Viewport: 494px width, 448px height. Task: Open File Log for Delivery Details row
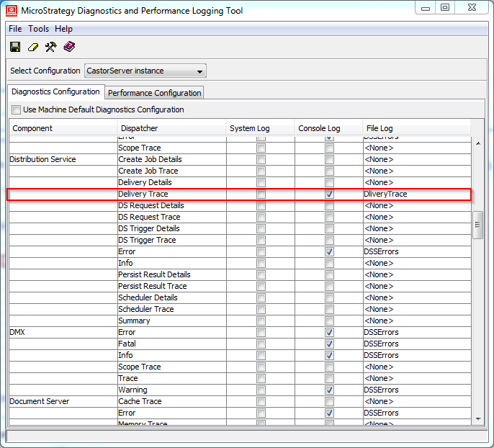click(417, 182)
